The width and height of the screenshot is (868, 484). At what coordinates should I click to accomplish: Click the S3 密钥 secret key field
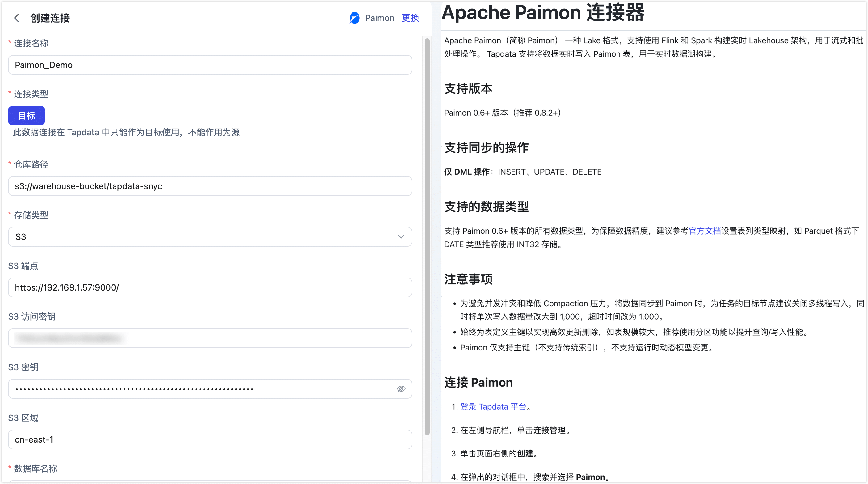tap(202, 388)
